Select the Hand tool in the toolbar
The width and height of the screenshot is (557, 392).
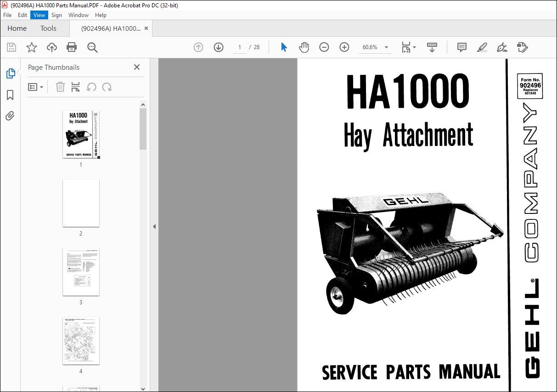pyautogui.click(x=304, y=47)
